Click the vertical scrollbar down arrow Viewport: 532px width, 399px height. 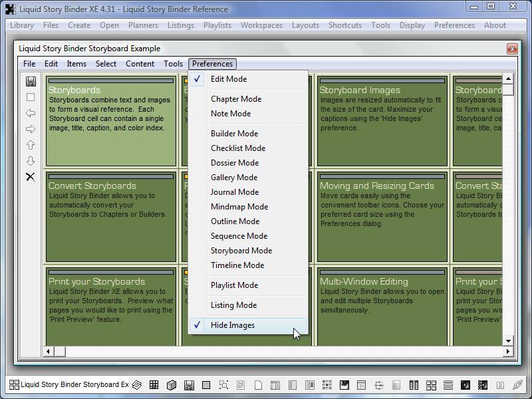click(x=508, y=340)
